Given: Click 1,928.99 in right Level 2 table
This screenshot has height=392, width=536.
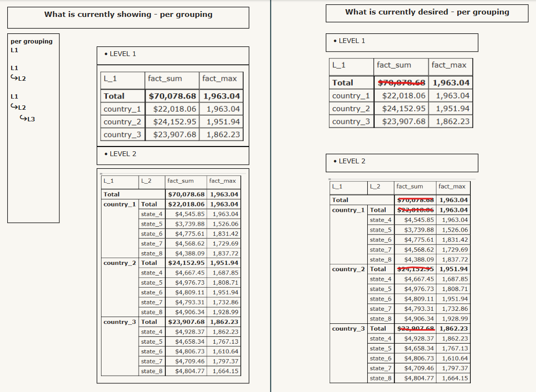Looking at the screenshot, I should click(x=455, y=319).
